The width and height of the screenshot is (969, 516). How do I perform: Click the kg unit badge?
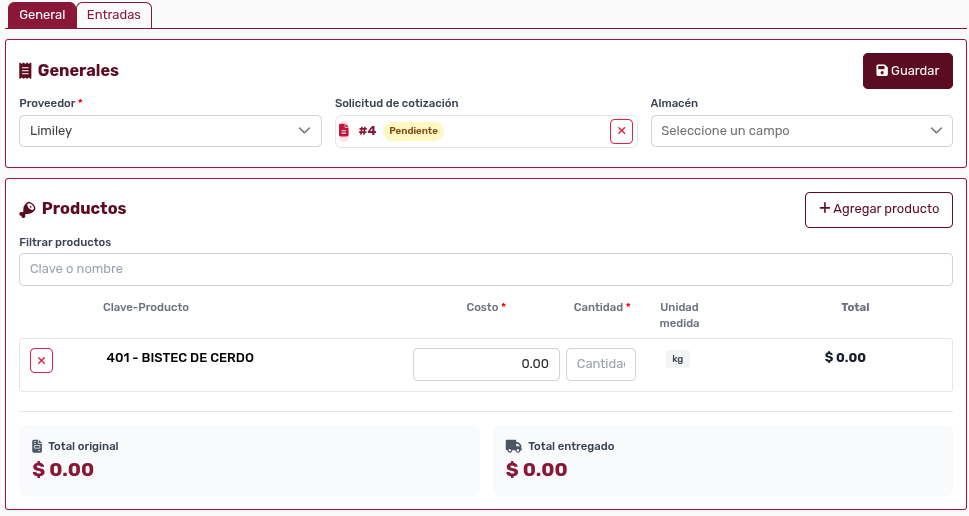pos(677,359)
